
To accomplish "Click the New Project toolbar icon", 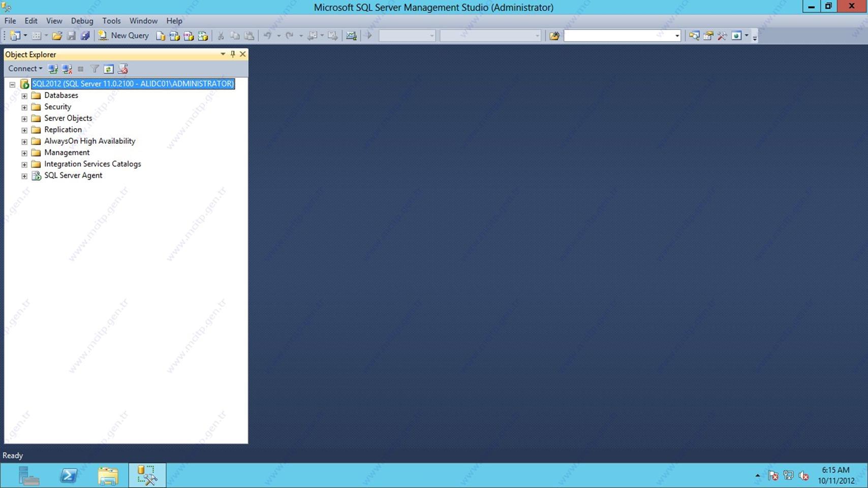I will [x=15, y=36].
